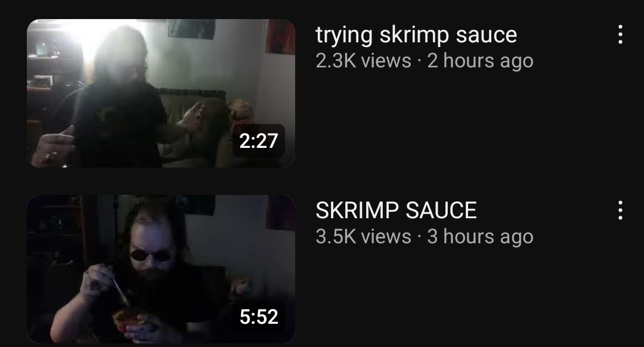
Task: Open three-dot menu for SKRIMP SAUCE video
Action: point(620,210)
